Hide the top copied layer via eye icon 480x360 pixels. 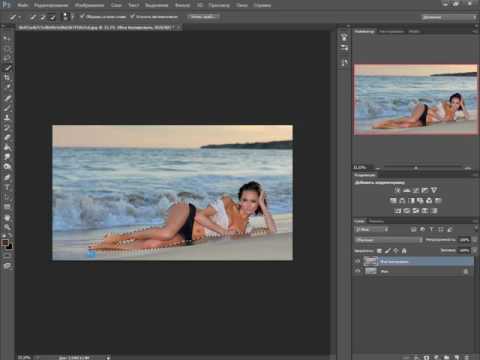point(358,261)
